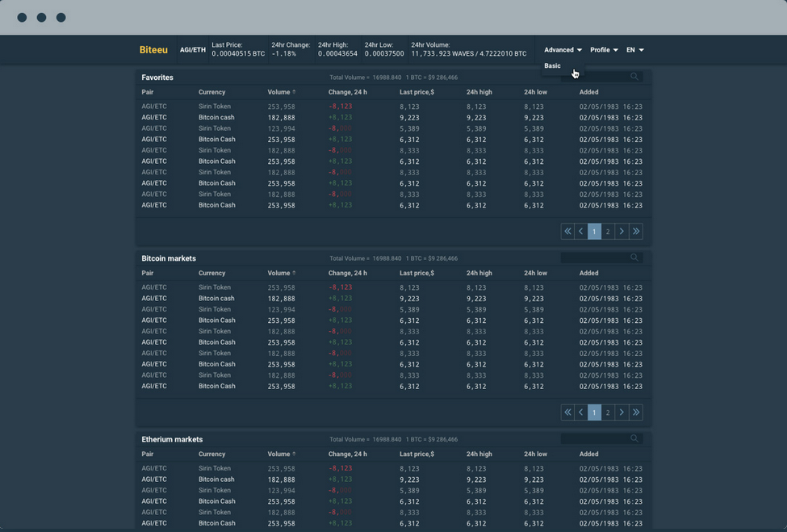Click Bitcoin markets panel title
The image size is (787, 532).
(x=169, y=258)
